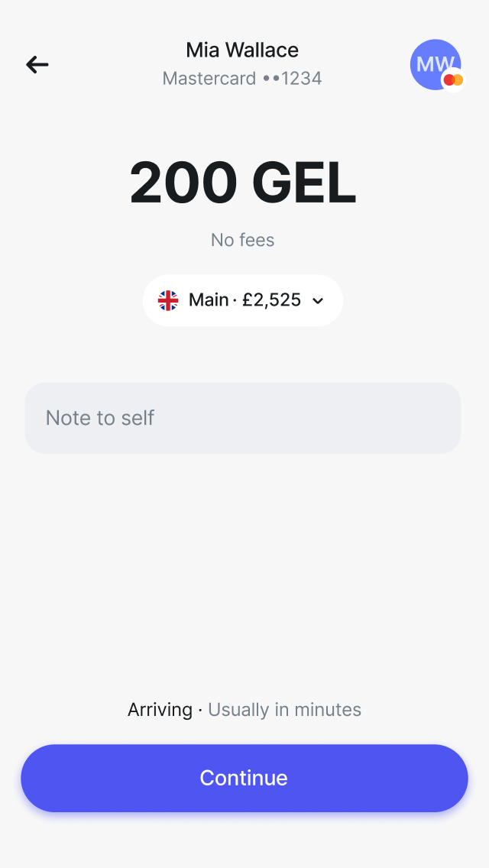This screenshot has width=489, height=868.
Task: Click the Mastercard logo badge on the avatar
Action: click(x=454, y=79)
